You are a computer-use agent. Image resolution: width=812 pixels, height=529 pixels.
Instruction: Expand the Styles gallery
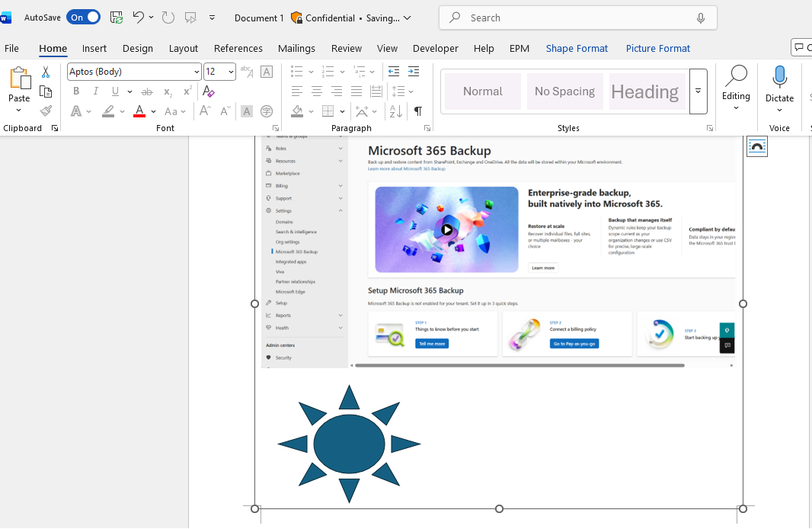[698, 91]
